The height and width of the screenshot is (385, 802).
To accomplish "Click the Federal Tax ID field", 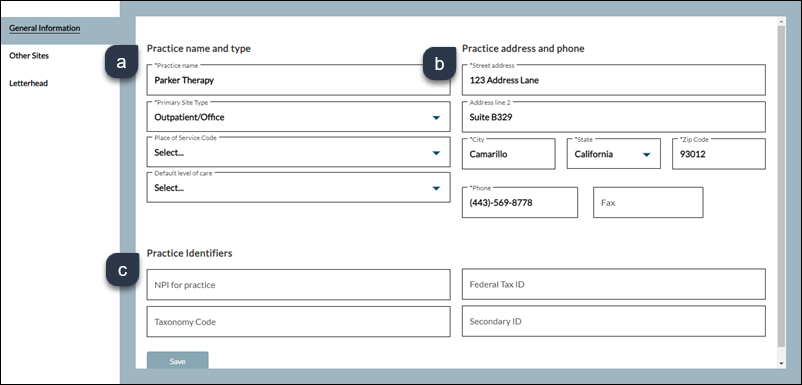I will tap(614, 284).
